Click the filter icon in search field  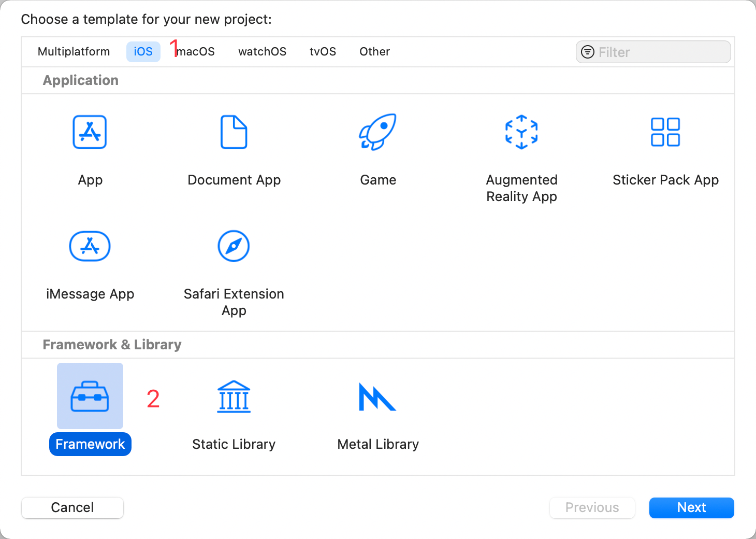coord(588,52)
